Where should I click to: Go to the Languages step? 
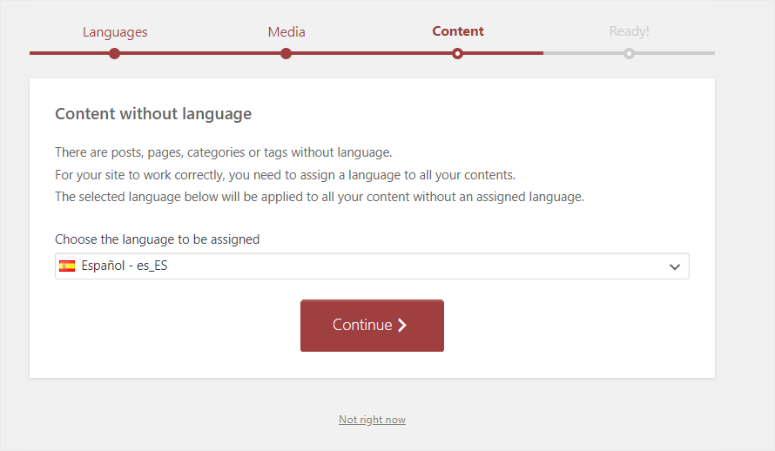coord(115,32)
